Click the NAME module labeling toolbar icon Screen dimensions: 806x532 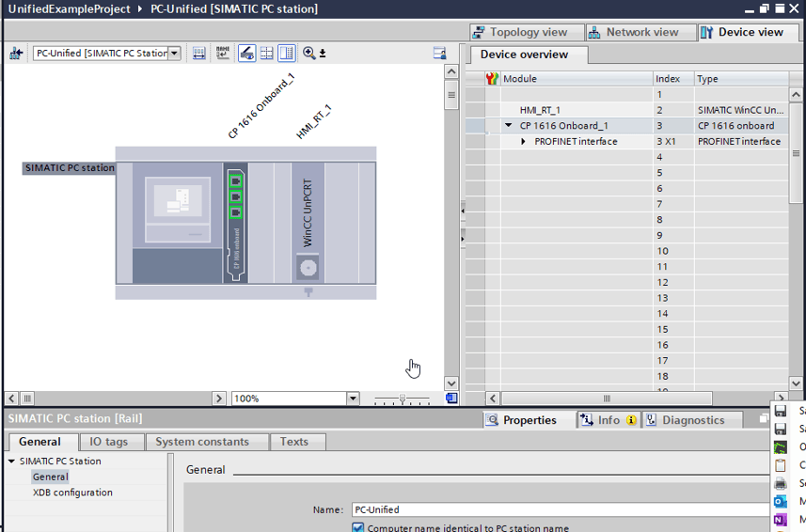(x=223, y=53)
